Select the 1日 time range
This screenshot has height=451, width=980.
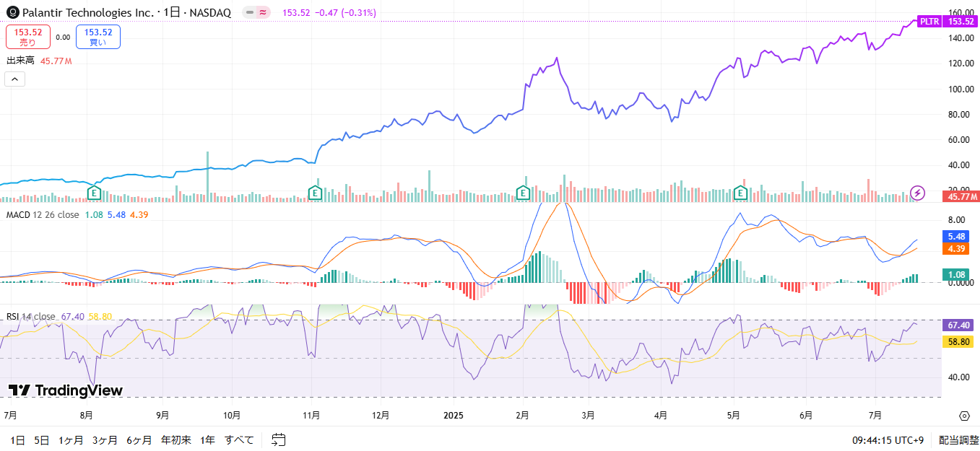[18, 439]
